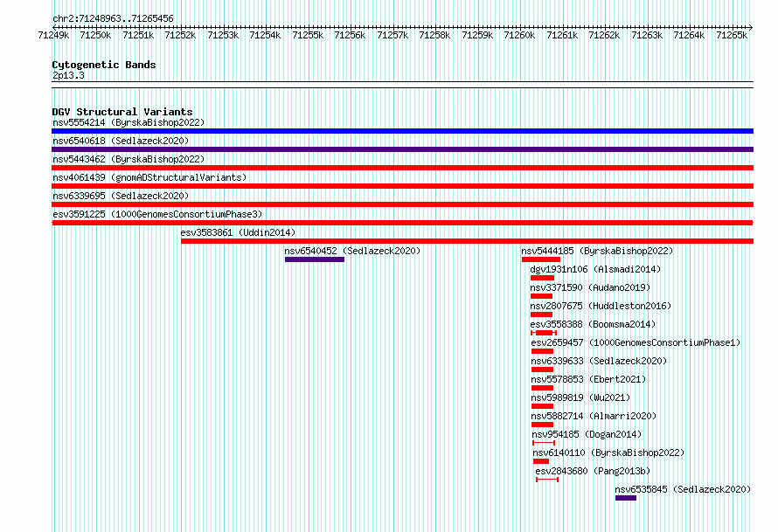Open the esv3591225 1000GenomesConsortiumPhase3 label
The image size is (778, 532).
click(157, 214)
